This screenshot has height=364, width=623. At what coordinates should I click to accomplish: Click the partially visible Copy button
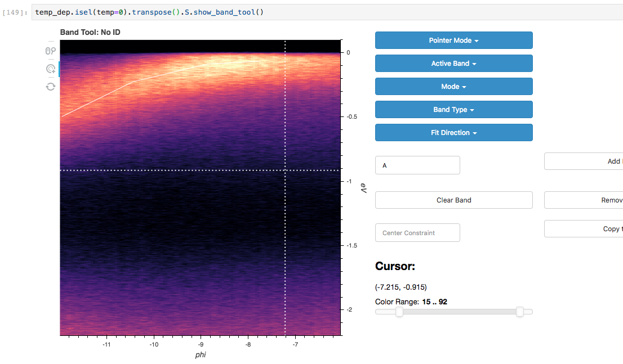pyautogui.click(x=584, y=228)
